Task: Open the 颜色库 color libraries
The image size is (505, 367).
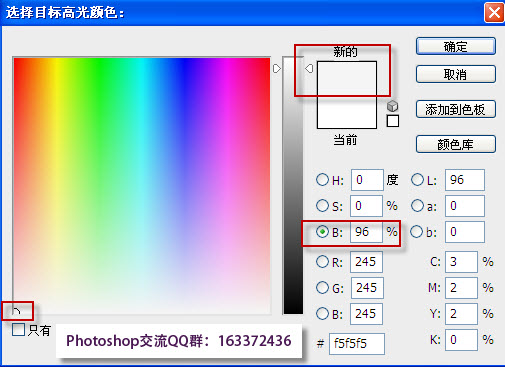Action: [456, 144]
